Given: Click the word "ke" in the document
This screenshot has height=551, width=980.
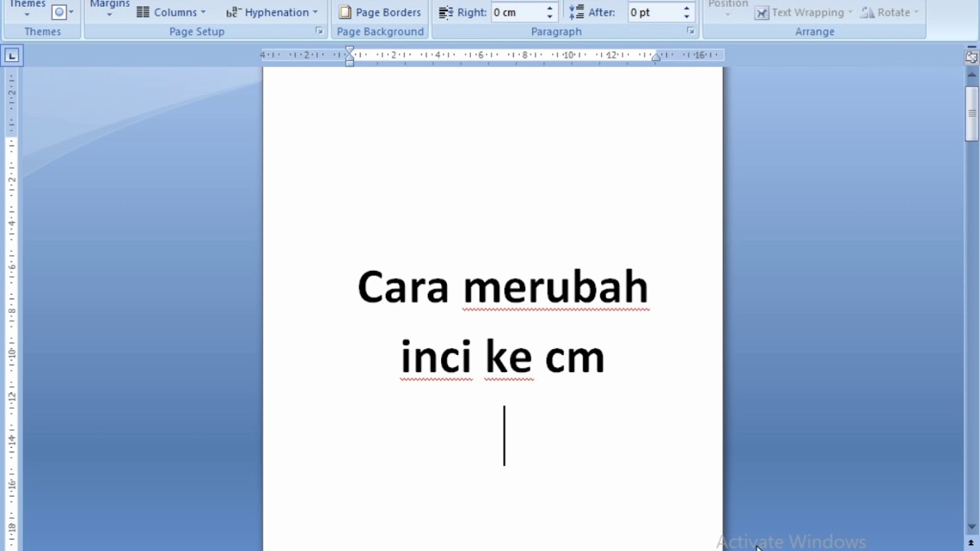Looking at the screenshot, I should pyautogui.click(x=508, y=357).
